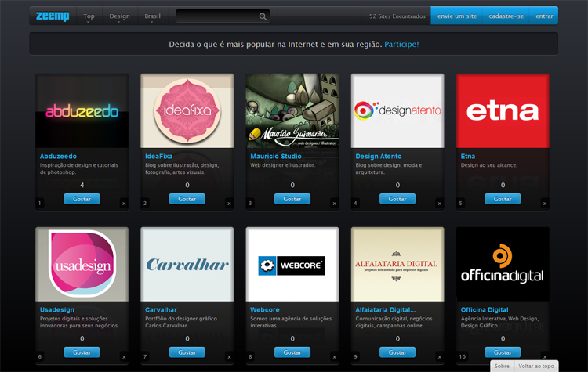Click Gostar under Alfaiataria Digital

[x=397, y=352]
